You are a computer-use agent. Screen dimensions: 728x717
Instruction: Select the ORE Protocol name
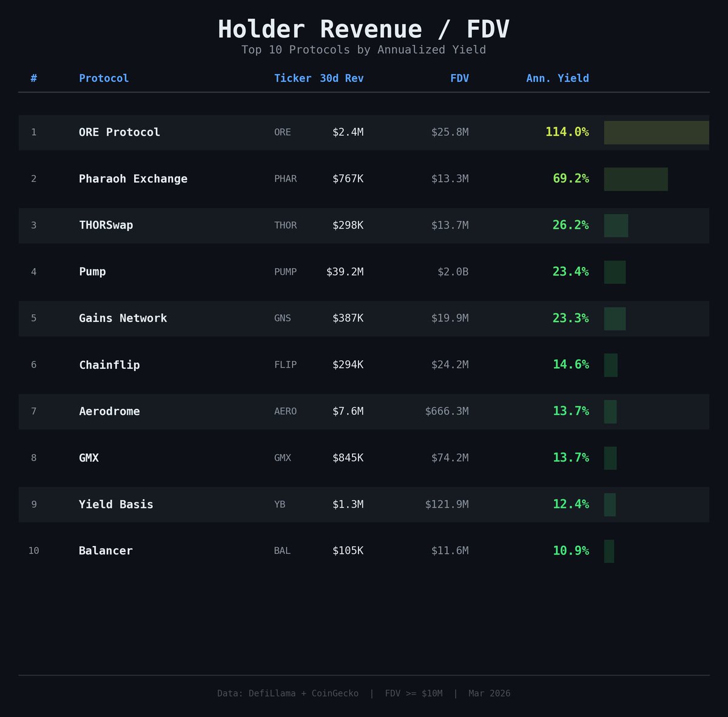click(120, 132)
